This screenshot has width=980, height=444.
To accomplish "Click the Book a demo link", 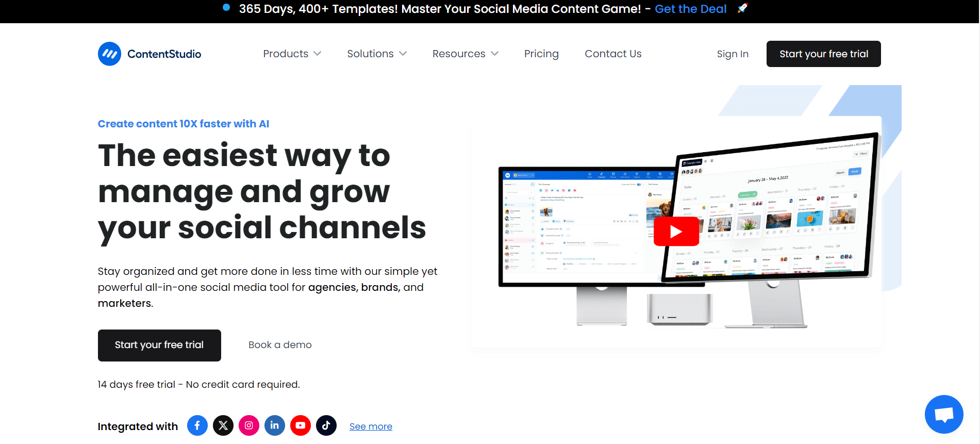I will click(280, 344).
